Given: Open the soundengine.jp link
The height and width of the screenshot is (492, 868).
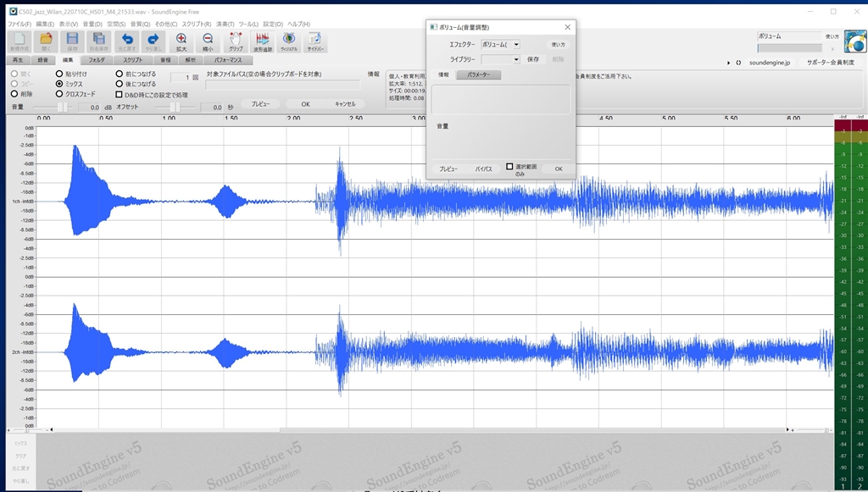Looking at the screenshot, I should (x=770, y=63).
